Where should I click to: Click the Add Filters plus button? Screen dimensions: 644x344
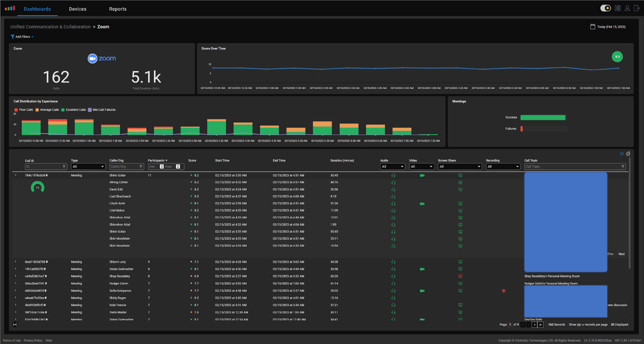click(33, 37)
